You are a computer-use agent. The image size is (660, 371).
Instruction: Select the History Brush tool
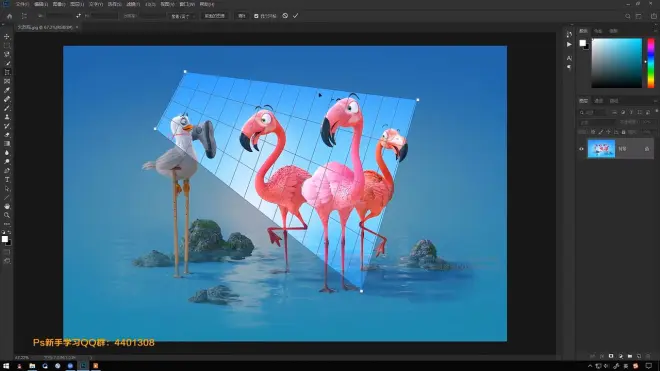point(7,126)
